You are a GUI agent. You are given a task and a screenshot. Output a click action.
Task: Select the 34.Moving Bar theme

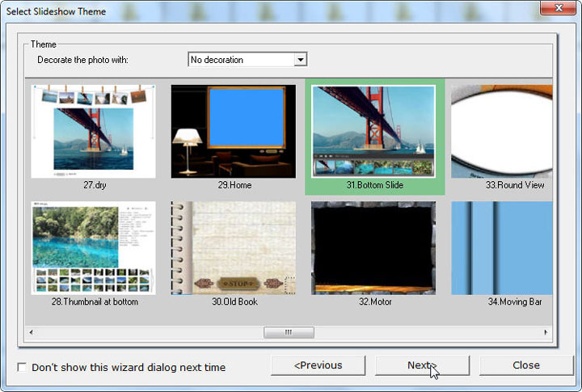(503, 247)
